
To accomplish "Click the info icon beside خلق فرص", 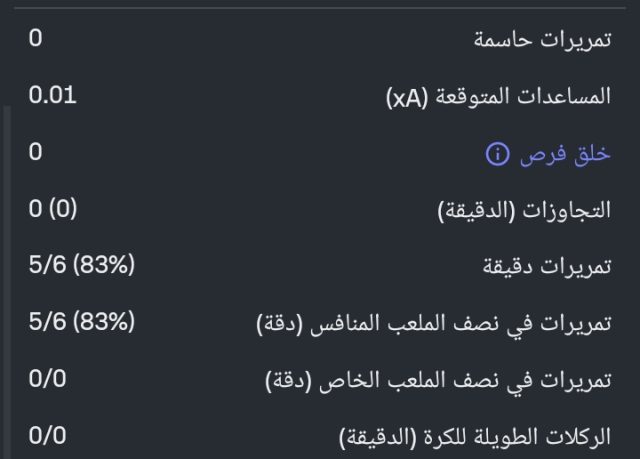I will pos(496,154).
